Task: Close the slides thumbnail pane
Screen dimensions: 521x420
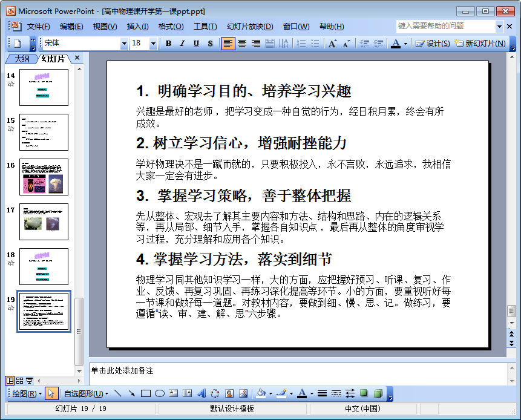Action: [77, 58]
